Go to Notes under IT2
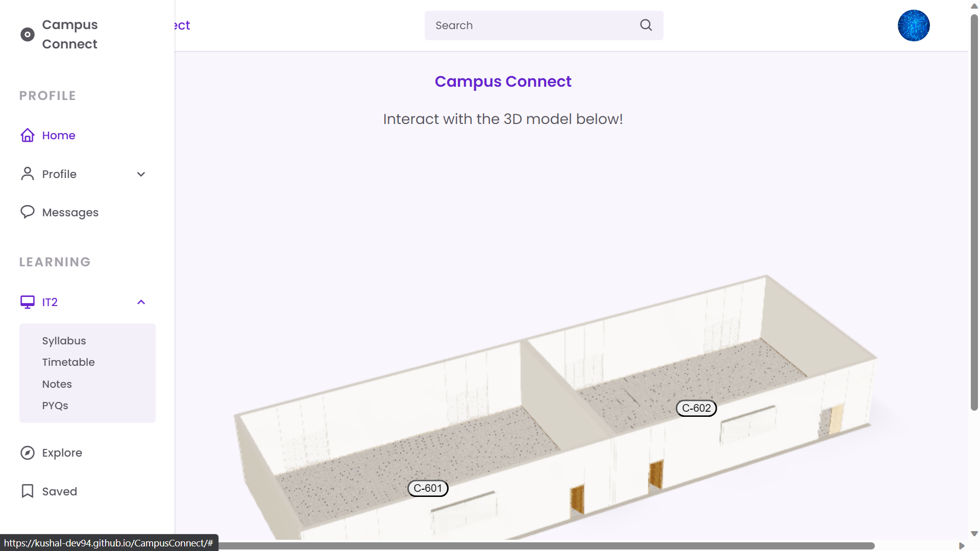 [57, 384]
